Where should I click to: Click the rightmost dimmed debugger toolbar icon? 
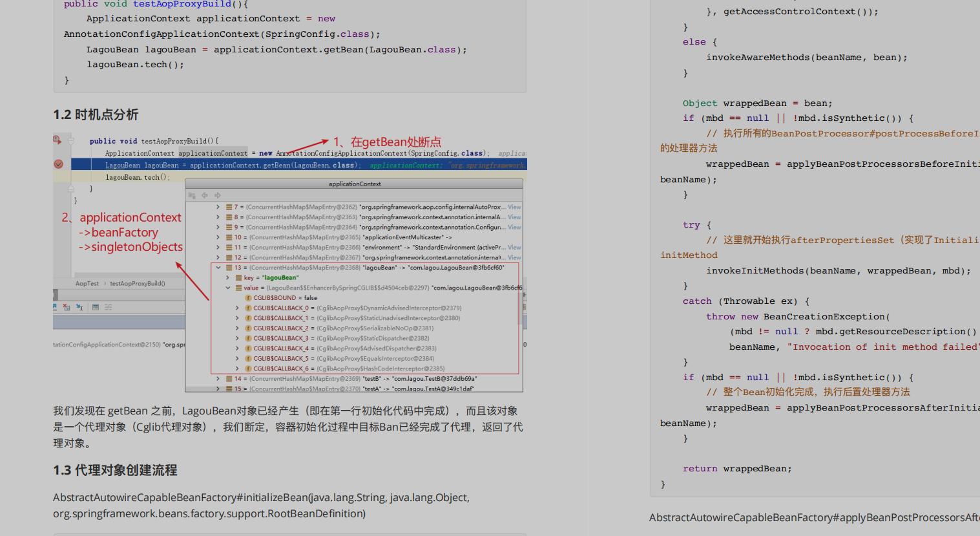pos(108,307)
